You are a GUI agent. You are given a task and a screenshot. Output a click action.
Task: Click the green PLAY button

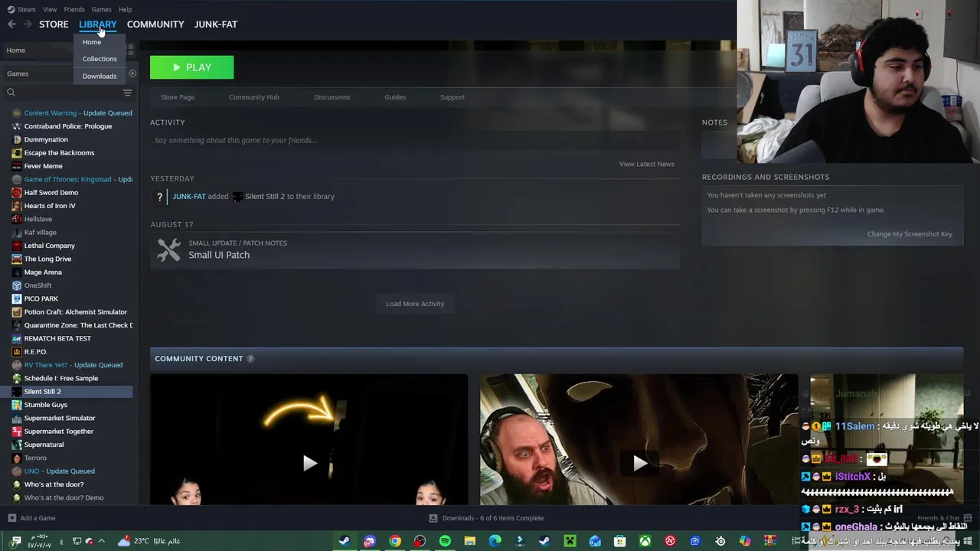(191, 67)
